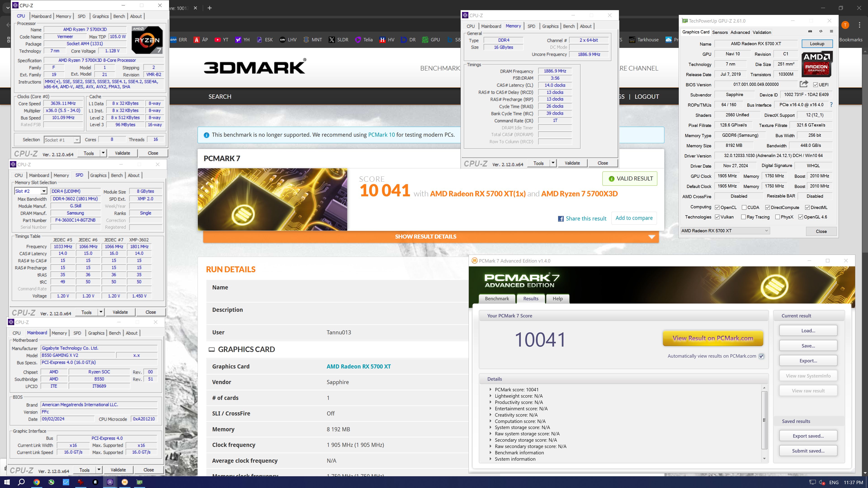Open the SLDR X bookmark
Image resolution: width=868 pixels, height=488 pixels.
[339, 40]
